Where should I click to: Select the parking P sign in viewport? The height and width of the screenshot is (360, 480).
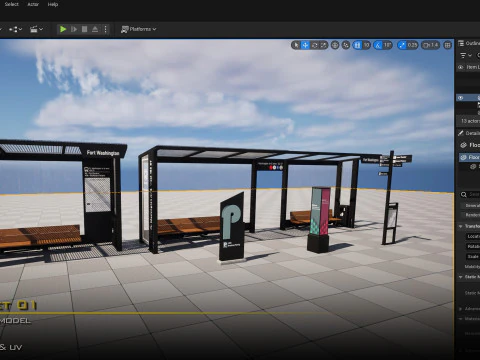(232, 227)
